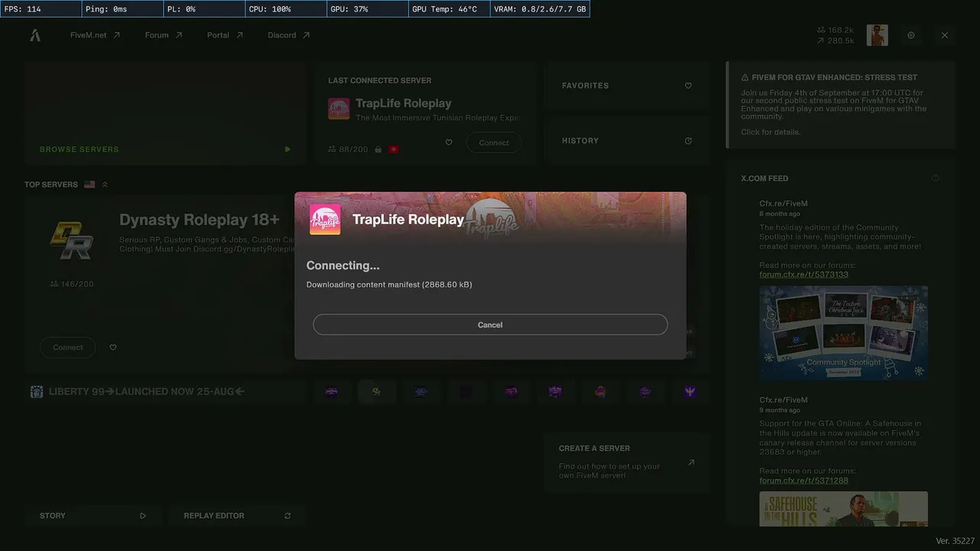Image resolution: width=980 pixels, height=551 pixels.
Task: Open the Favorites list
Action: [x=626, y=86]
